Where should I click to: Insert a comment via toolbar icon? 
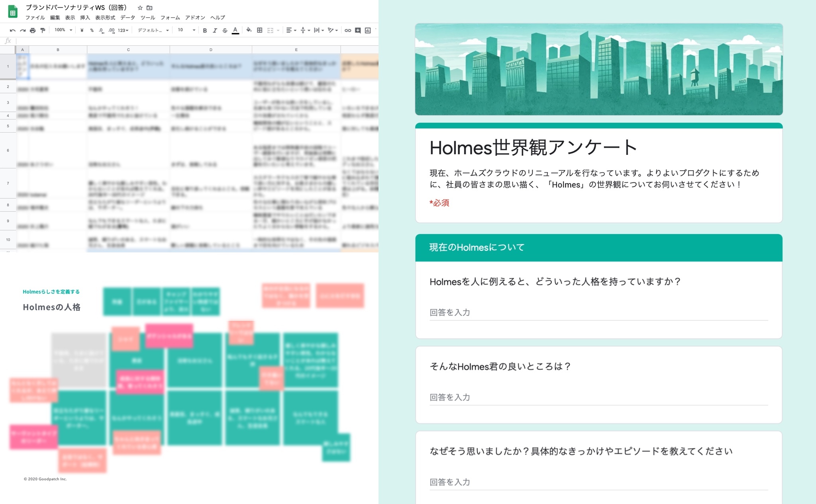click(358, 30)
